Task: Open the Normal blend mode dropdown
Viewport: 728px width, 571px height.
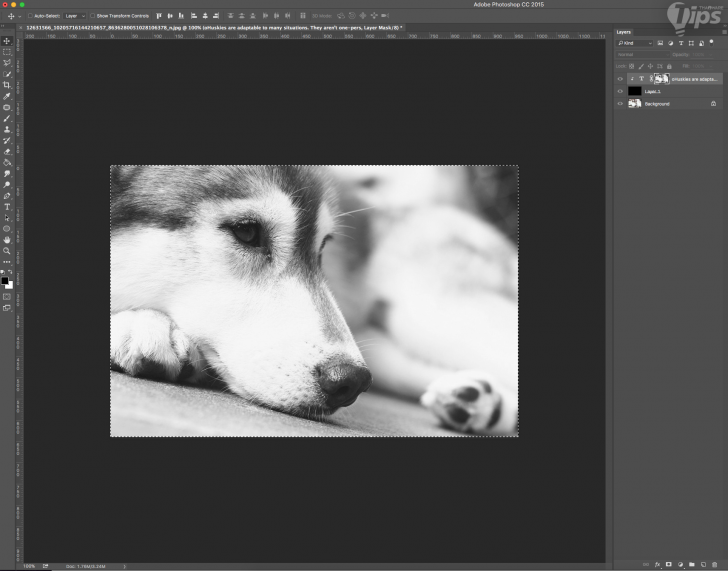Action: [x=643, y=55]
